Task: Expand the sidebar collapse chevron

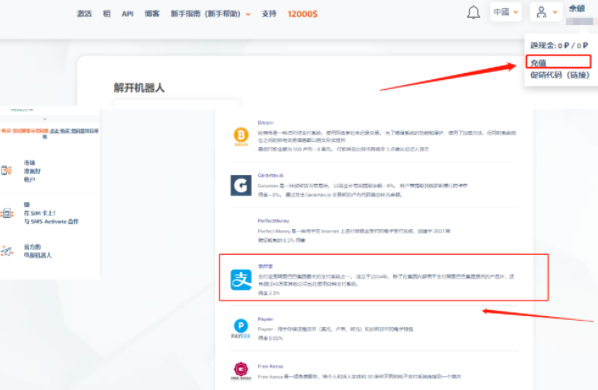Action: (45, 119)
